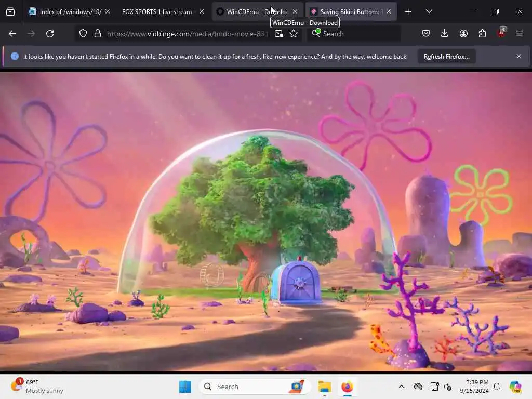This screenshot has height=399, width=532.
Task: Open Copilot preview icon in taskbar
Action: (x=515, y=387)
